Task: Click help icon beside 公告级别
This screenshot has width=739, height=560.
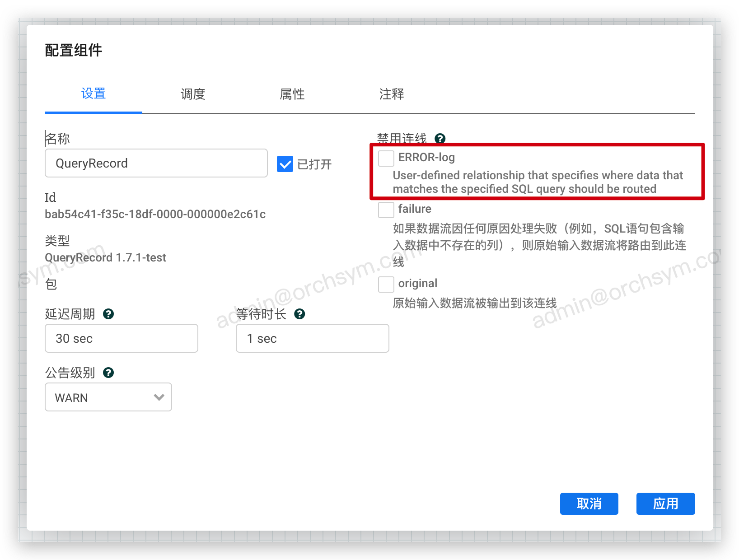Action: (x=108, y=373)
